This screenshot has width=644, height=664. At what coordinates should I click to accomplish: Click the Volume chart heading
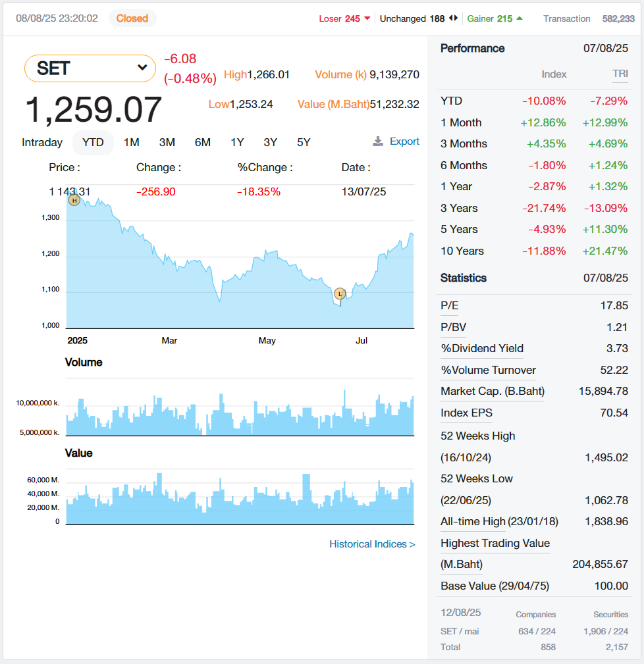84,363
